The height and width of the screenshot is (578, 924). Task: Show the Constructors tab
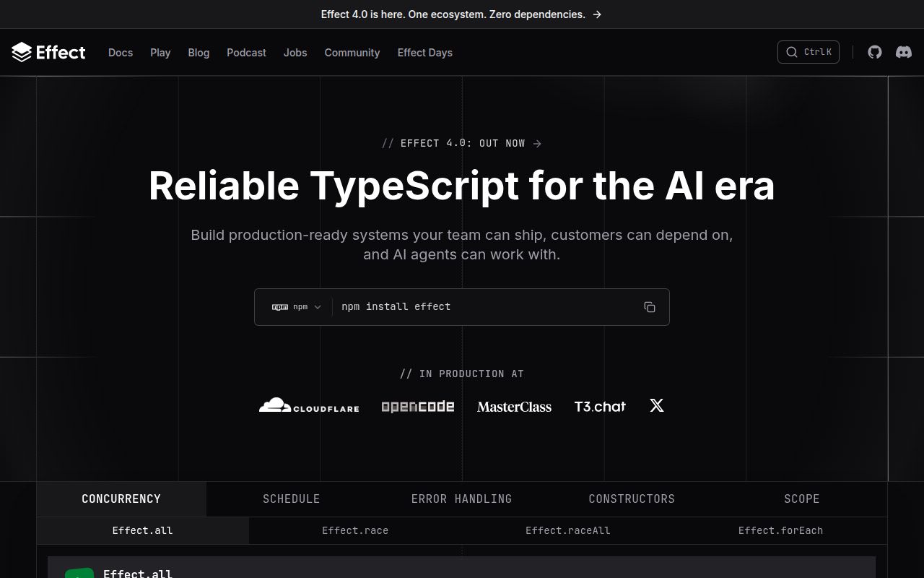point(632,499)
